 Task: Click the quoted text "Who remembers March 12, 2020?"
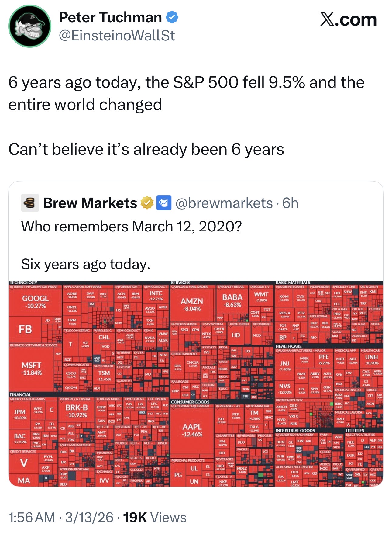point(131,227)
